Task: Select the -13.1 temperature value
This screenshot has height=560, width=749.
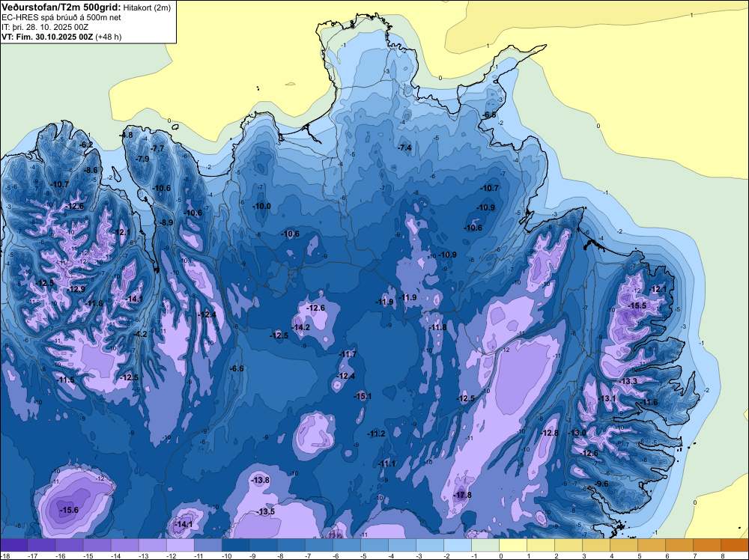Action: pos(607,398)
